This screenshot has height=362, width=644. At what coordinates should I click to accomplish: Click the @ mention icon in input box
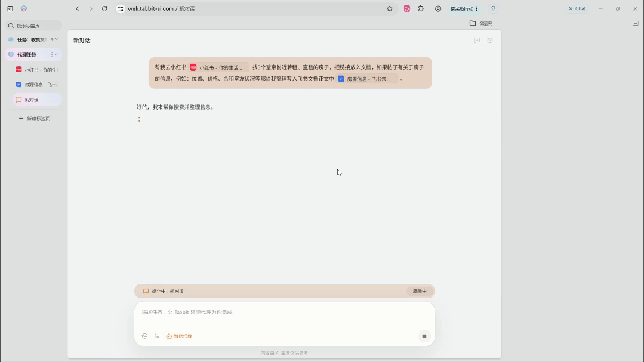[x=144, y=335]
